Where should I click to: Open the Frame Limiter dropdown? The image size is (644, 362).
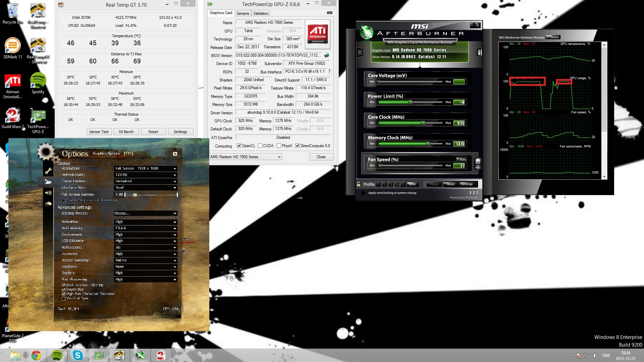coord(145,181)
